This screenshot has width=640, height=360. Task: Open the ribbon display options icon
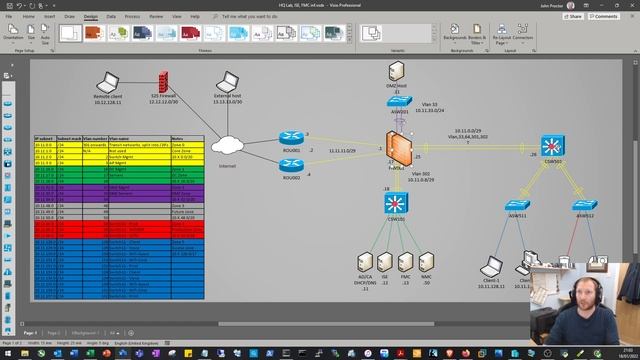click(586, 5)
